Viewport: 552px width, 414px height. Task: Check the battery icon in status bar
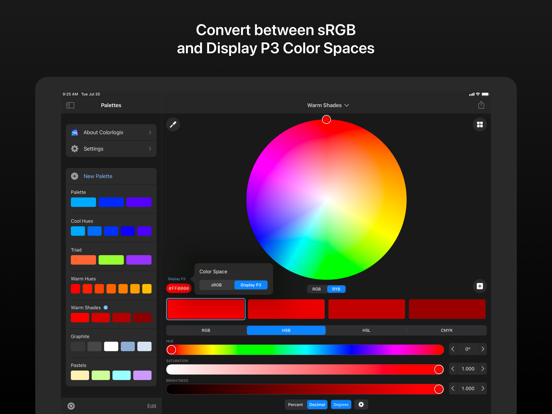pos(485,94)
